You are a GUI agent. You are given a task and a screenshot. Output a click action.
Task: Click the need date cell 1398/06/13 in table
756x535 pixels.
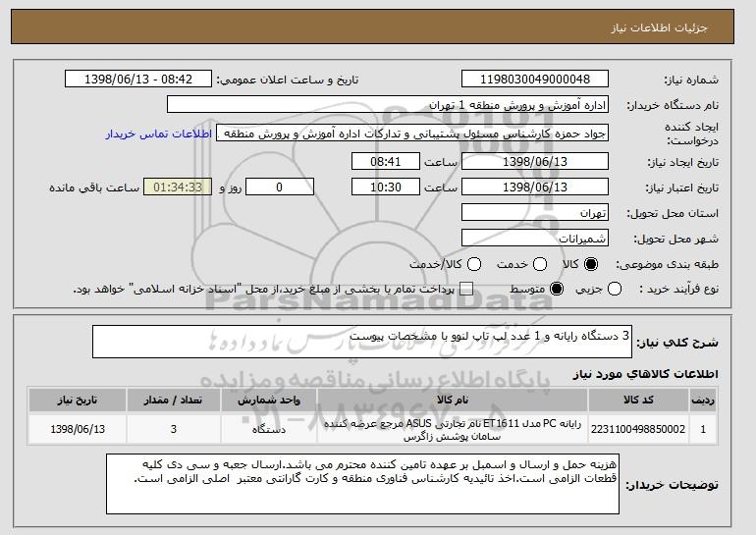[x=78, y=429]
